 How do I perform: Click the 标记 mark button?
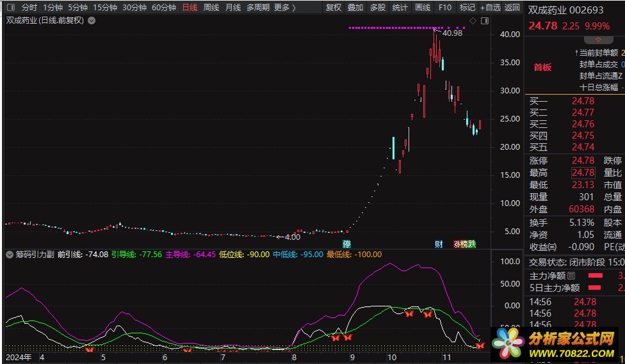click(x=467, y=7)
